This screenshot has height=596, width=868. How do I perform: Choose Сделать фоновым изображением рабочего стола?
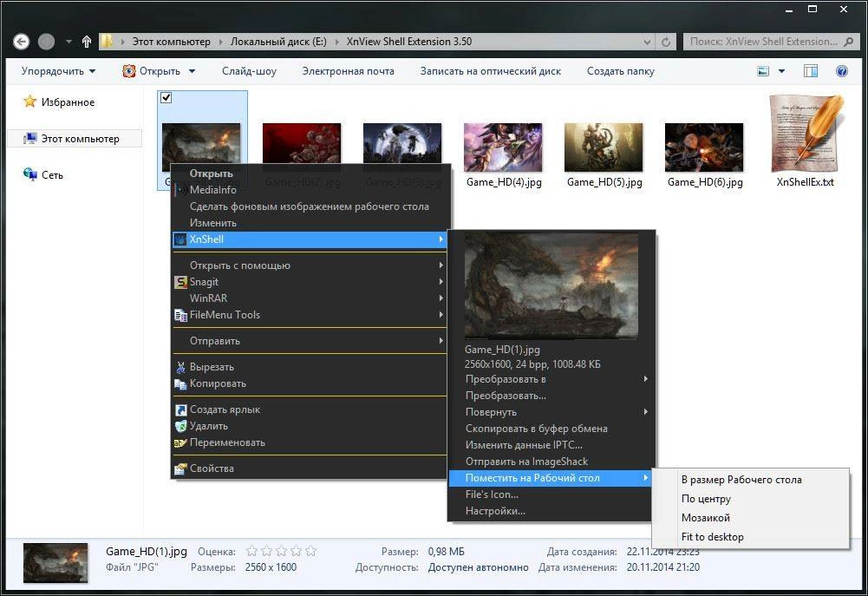tap(310, 206)
